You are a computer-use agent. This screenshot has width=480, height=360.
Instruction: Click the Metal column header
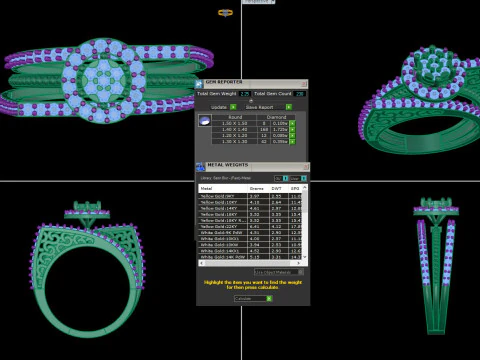[x=223, y=189]
